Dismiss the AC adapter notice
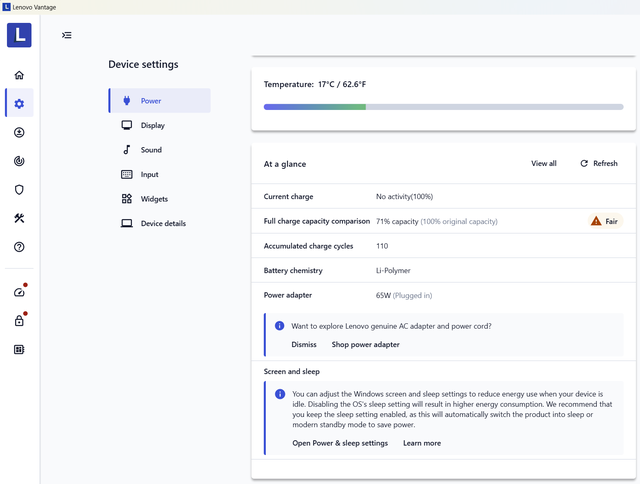 click(x=304, y=345)
